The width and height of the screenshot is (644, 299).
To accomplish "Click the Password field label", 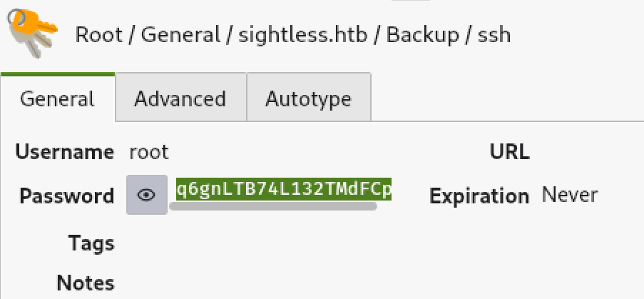I will [x=67, y=196].
